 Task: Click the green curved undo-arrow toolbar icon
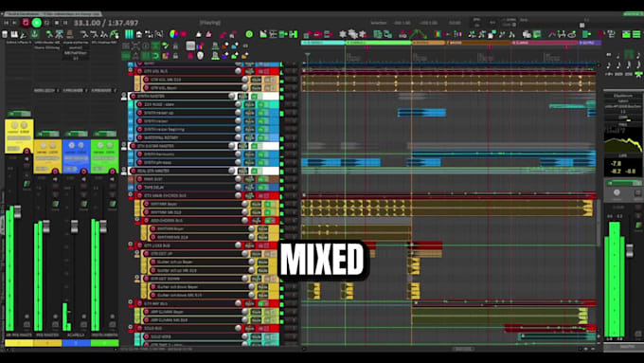155,55
